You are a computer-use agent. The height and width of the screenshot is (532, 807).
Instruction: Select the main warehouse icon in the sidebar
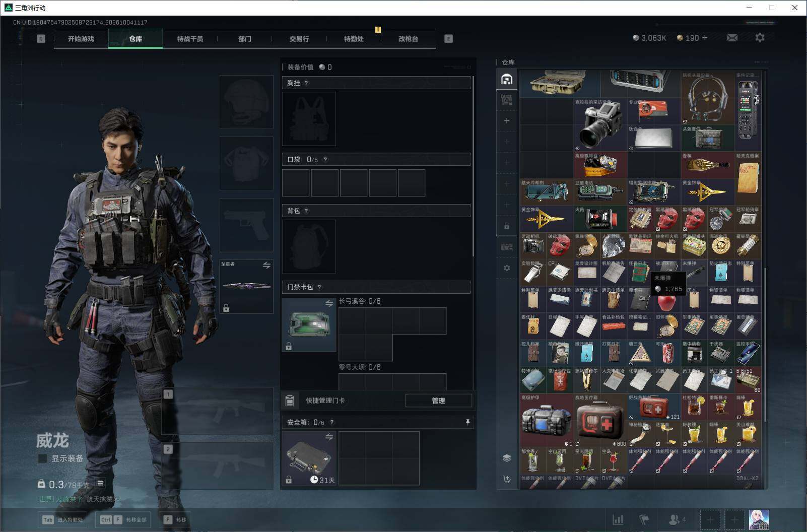coord(507,79)
